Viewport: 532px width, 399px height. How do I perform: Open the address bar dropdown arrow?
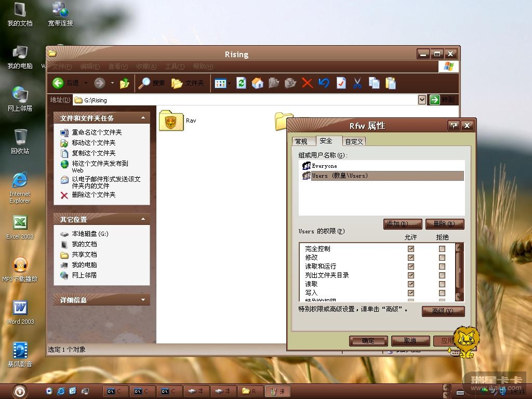(x=422, y=100)
